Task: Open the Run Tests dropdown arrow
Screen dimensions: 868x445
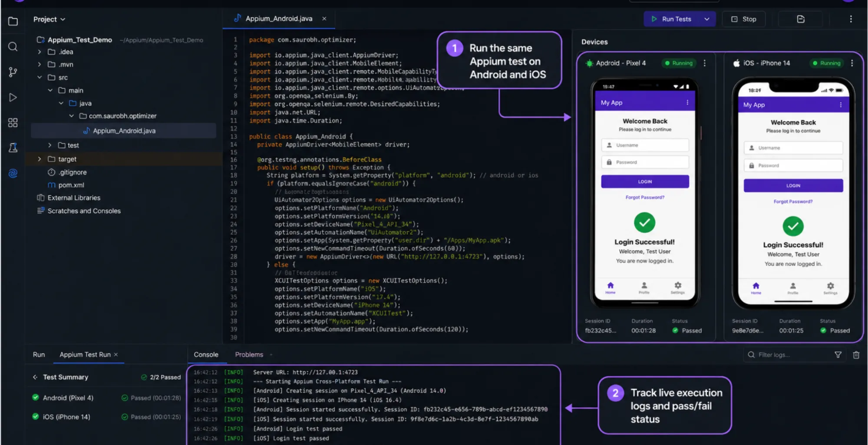Action: coord(707,19)
